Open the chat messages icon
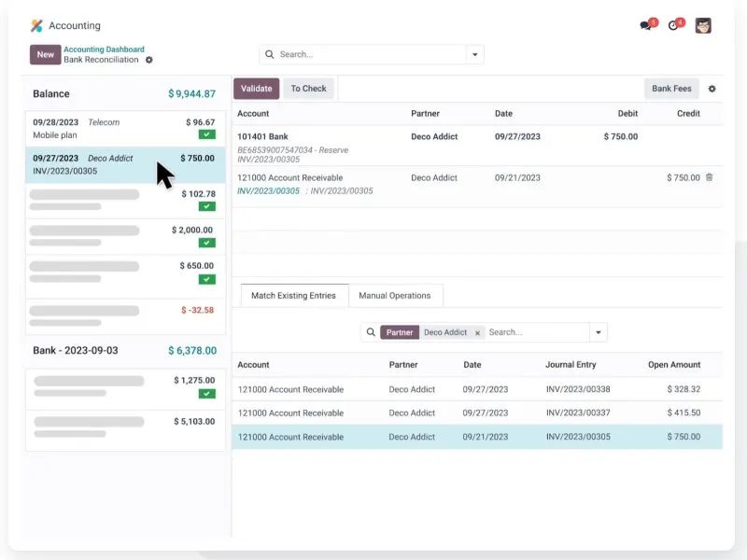 [x=646, y=25]
